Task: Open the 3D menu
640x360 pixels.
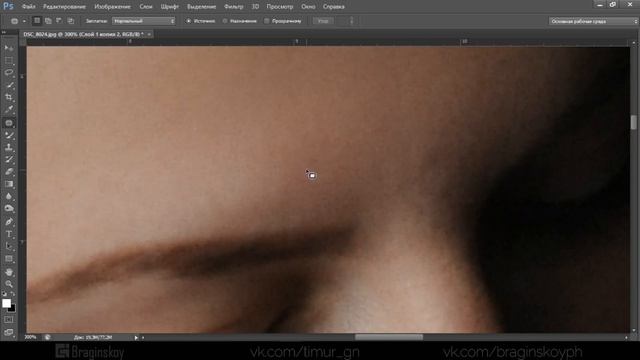Action: (x=255, y=7)
